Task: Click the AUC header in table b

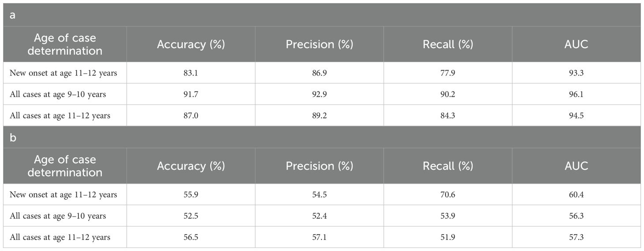Action: (576, 166)
